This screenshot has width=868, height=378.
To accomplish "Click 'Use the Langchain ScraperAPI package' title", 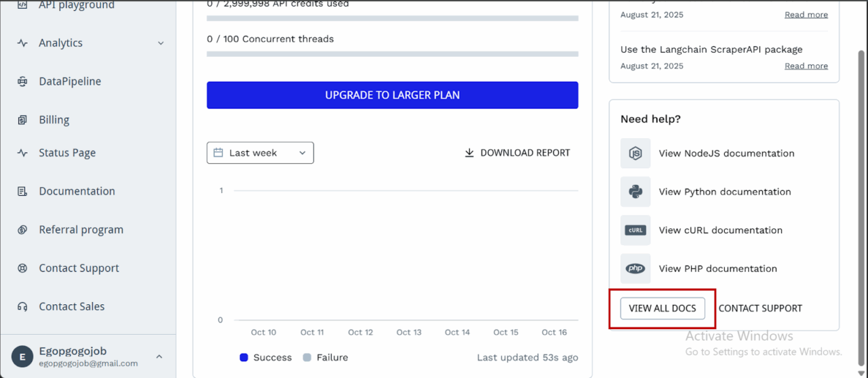I will pos(711,49).
